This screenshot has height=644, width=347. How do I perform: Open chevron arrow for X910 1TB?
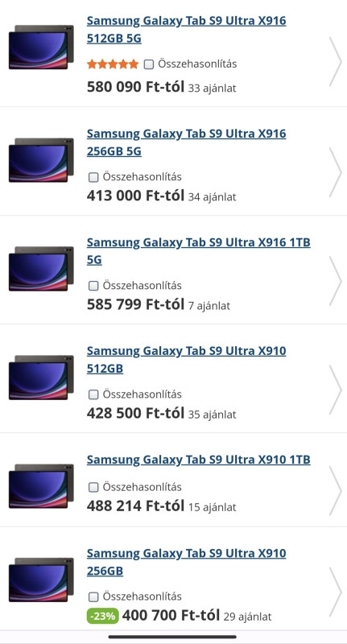coord(335,490)
